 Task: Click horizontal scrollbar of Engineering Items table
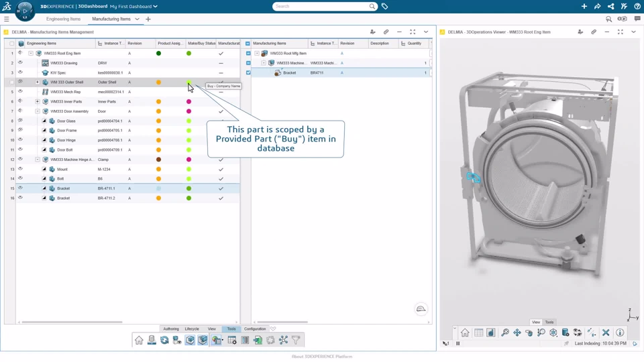[72, 322]
